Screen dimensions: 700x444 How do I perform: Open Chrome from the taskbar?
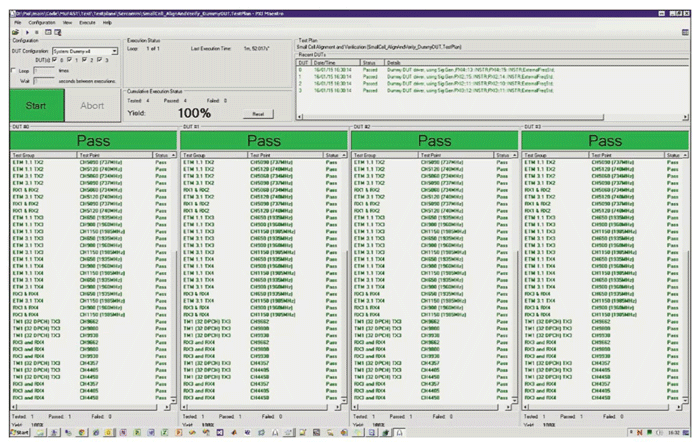(82, 432)
